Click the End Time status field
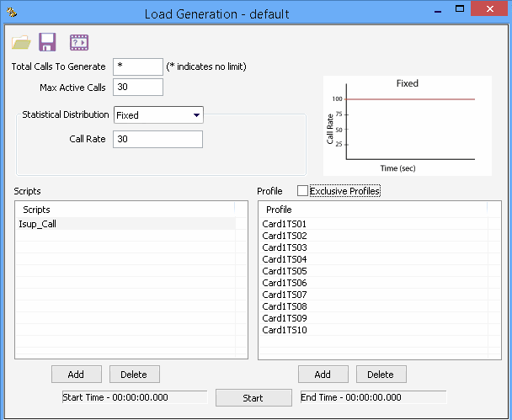This screenshot has height=420, width=512. pos(373,397)
